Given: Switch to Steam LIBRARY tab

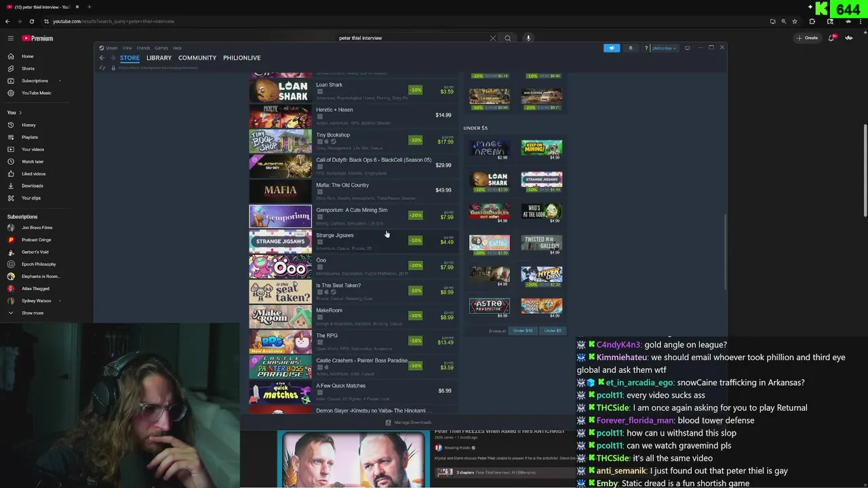Looking at the screenshot, I should click(x=159, y=58).
